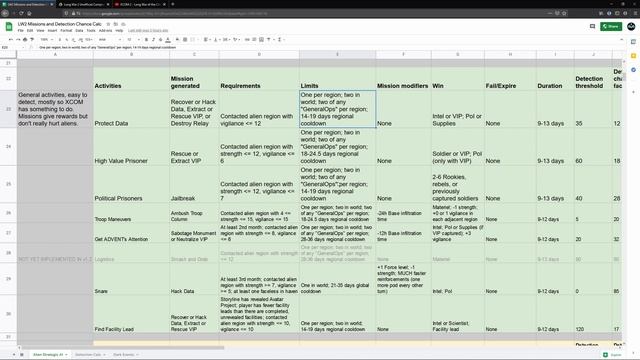Redo the last action
Viewport: 640px width, 360px height.
[x=18, y=40]
